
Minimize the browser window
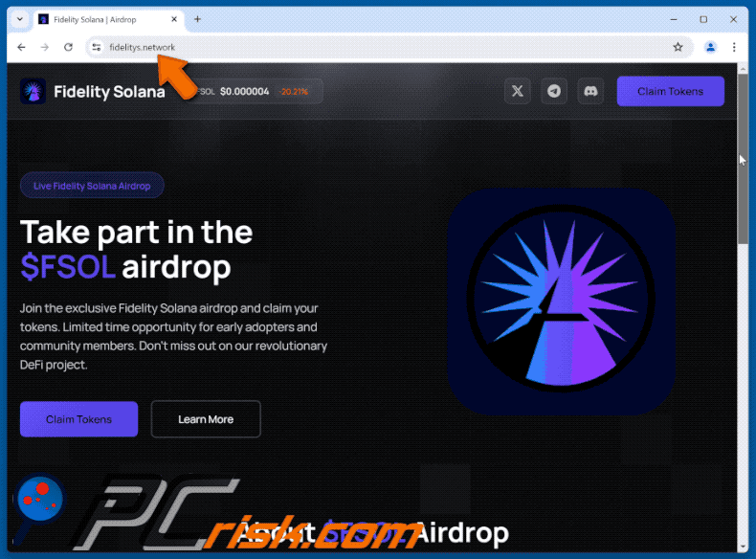coord(674,19)
